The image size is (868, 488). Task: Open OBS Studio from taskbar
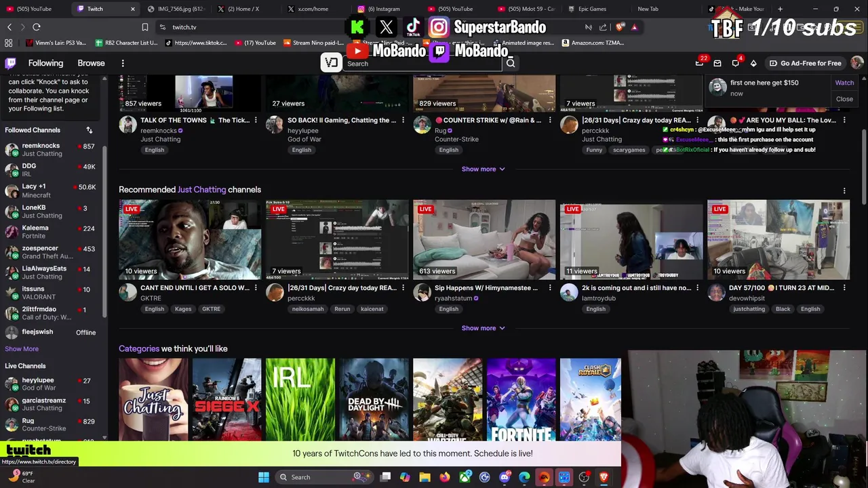tap(584, 477)
